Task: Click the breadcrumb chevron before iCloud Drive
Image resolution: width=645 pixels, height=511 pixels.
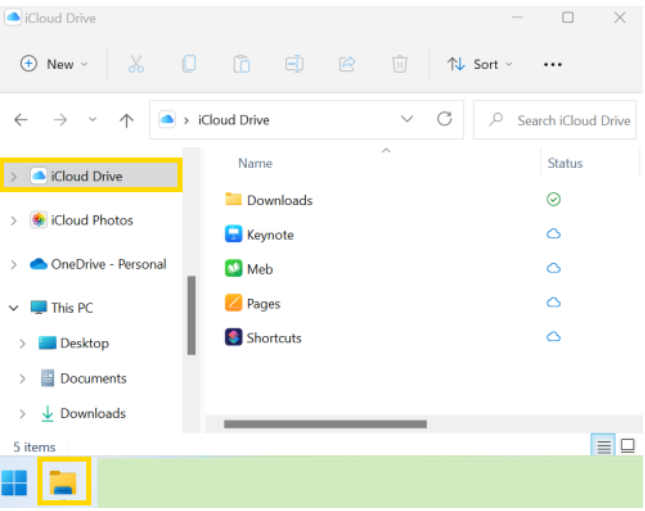Action: point(186,121)
